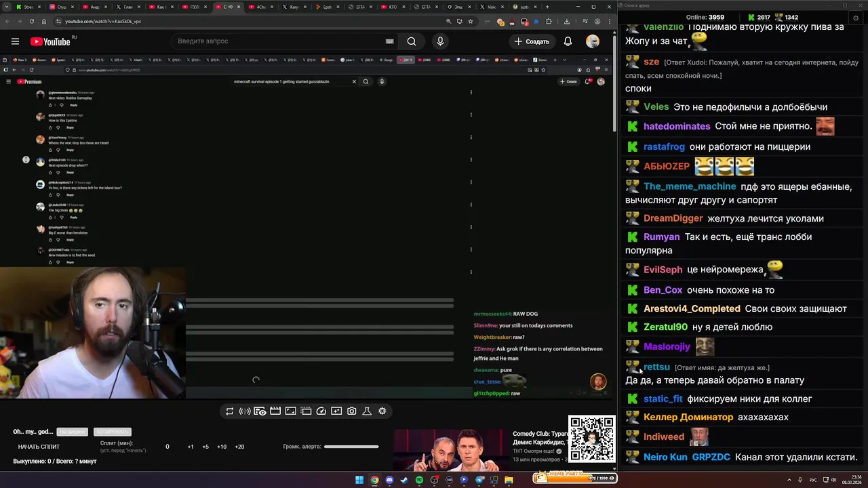This screenshot has height=488, width=868.
Task: Go back in Chrome navigation
Action: pyautogui.click(x=7, y=21)
